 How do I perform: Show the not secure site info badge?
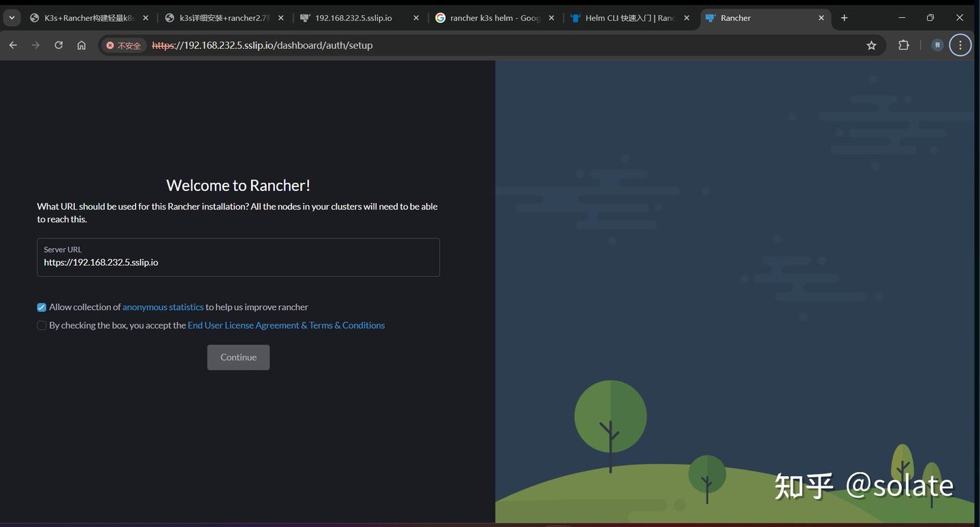[x=123, y=46]
